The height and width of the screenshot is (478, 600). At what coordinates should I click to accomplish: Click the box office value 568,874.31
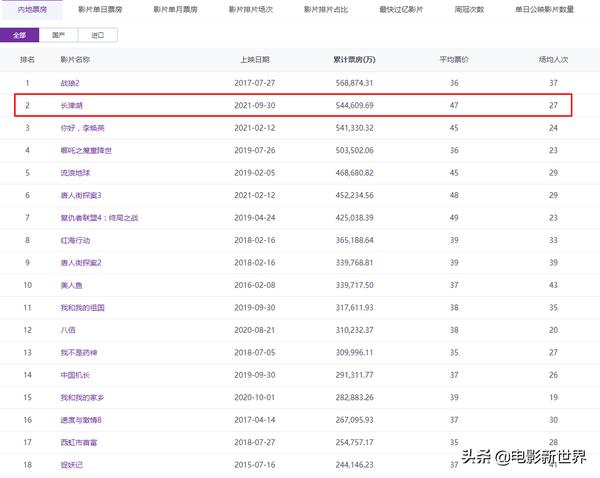(x=354, y=83)
